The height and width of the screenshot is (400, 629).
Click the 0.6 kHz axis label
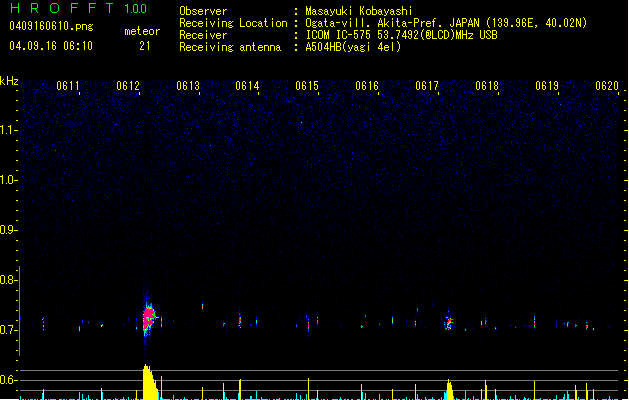(x=8, y=380)
